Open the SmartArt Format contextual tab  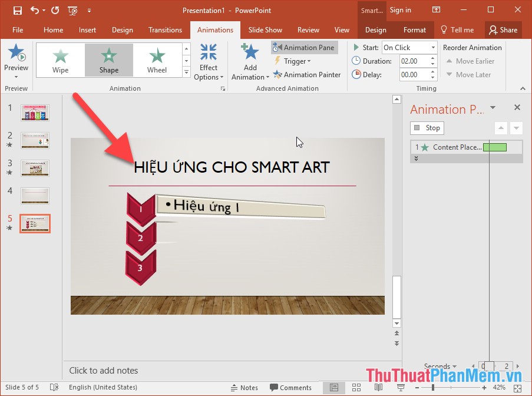click(x=414, y=29)
